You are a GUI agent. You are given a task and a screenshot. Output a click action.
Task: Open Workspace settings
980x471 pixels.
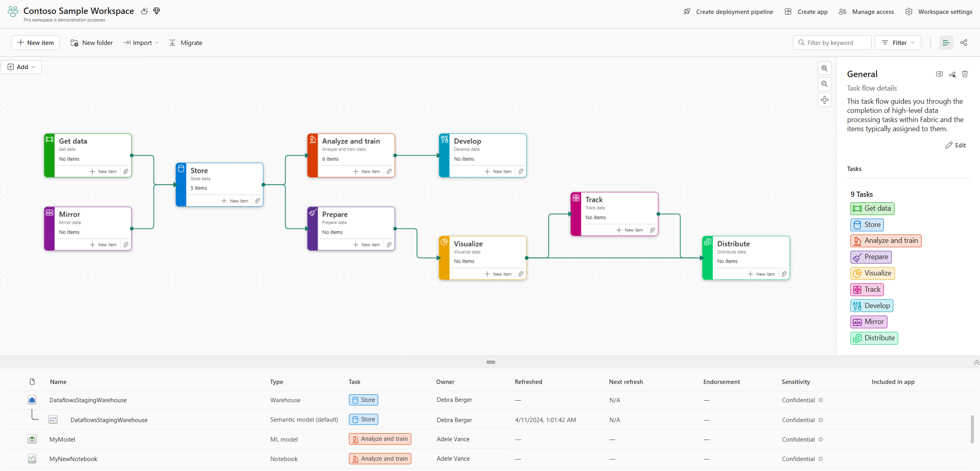[939, 12]
